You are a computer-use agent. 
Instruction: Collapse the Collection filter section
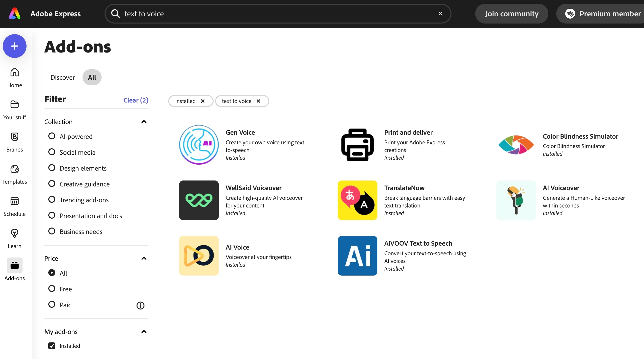tap(144, 122)
